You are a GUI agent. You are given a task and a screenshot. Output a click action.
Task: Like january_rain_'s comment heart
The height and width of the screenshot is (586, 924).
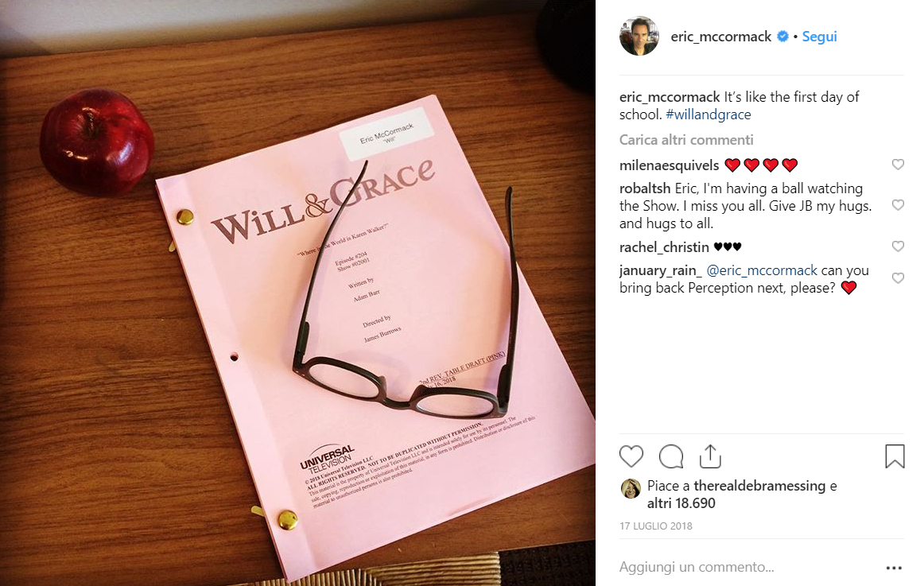point(898,278)
